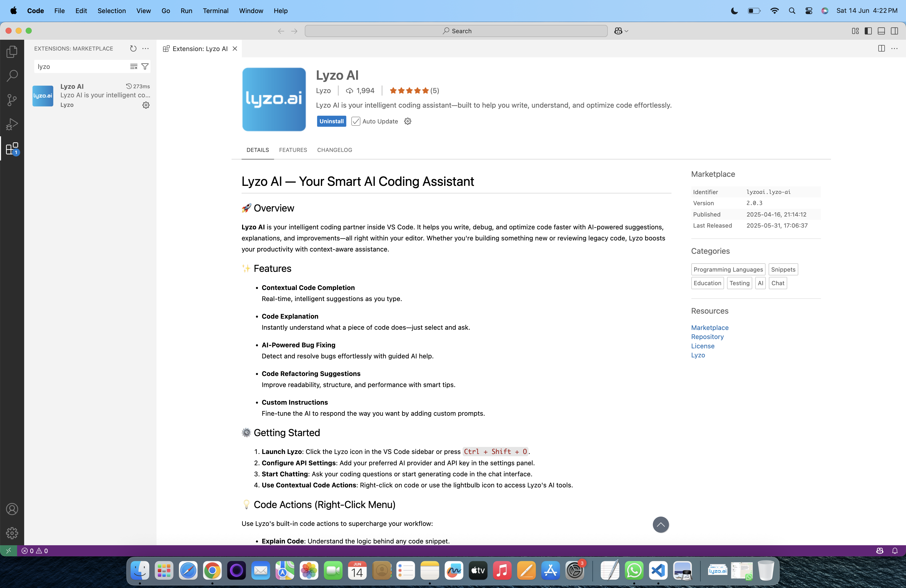This screenshot has width=906, height=588.
Task: Open editor More Actions menu
Action: [895, 48]
